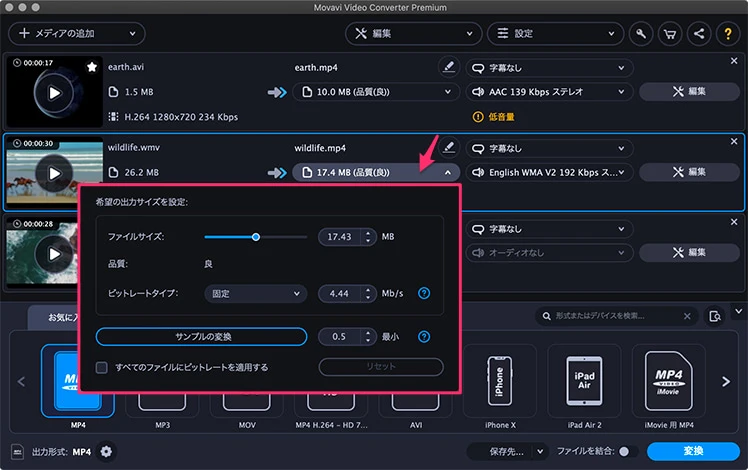
Task: Remove earth.avi with its X button
Action: click(734, 61)
